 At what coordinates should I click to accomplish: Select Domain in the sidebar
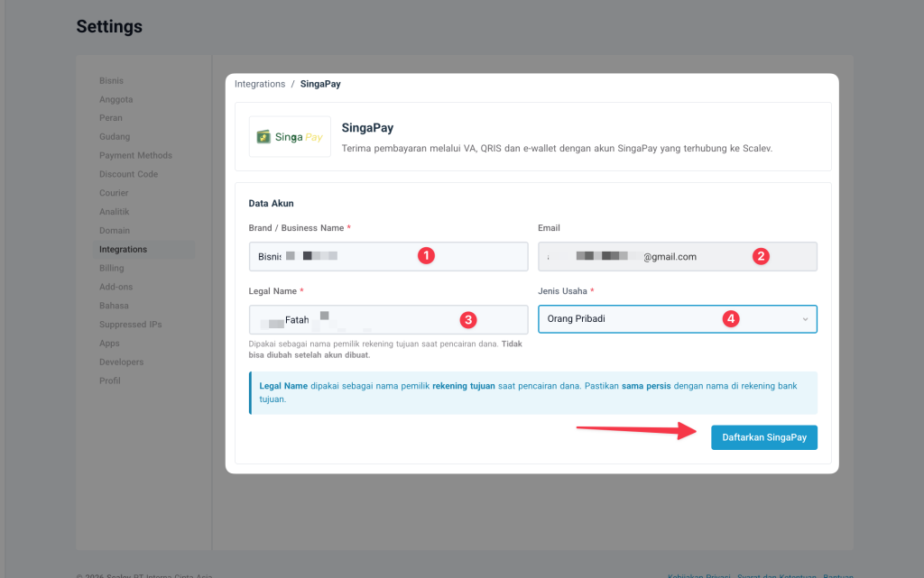point(115,231)
